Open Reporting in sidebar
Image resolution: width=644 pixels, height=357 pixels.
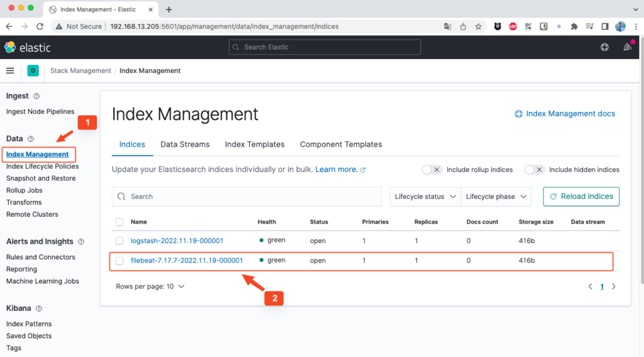[x=21, y=269]
